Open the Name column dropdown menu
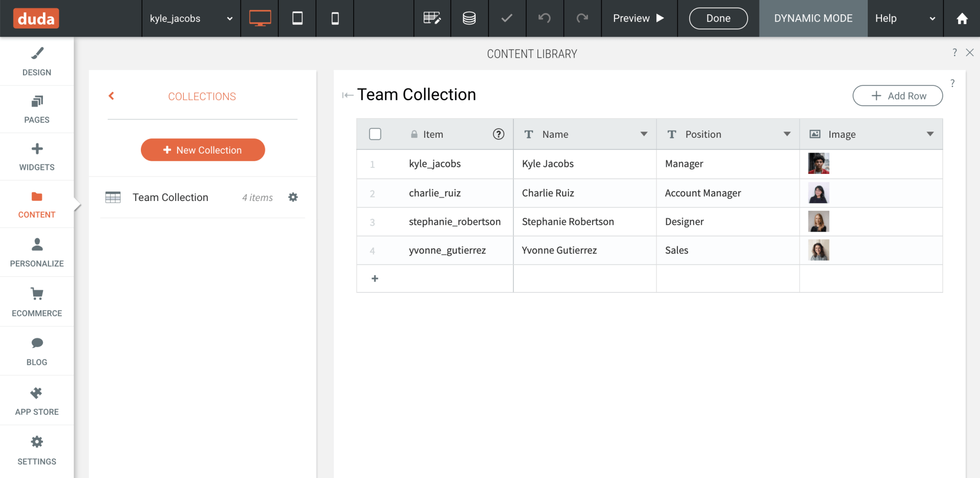The height and width of the screenshot is (478, 980). click(x=643, y=134)
